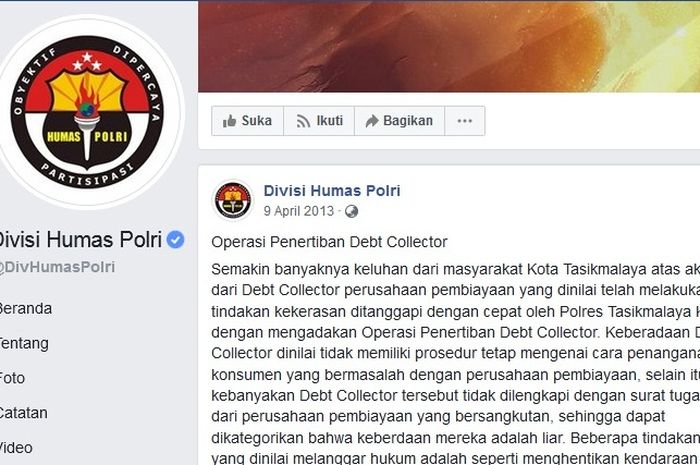Click the Ikuti follow button
700x465 pixels.
(319, 121)
